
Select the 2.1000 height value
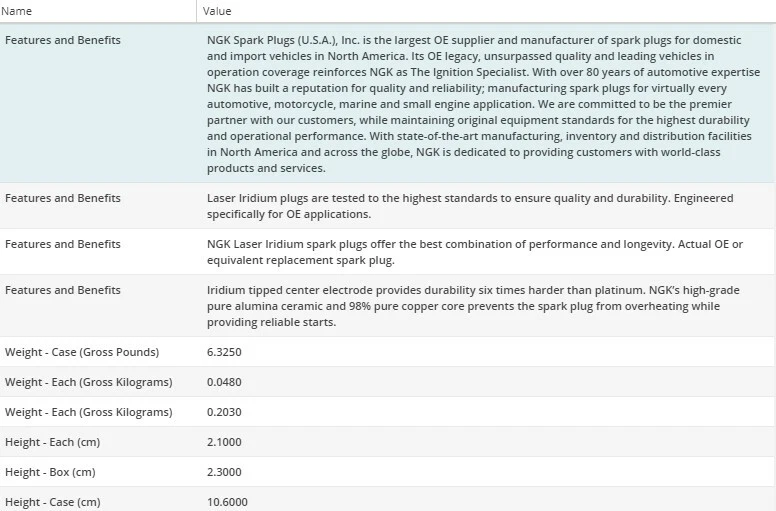point(225,442)
